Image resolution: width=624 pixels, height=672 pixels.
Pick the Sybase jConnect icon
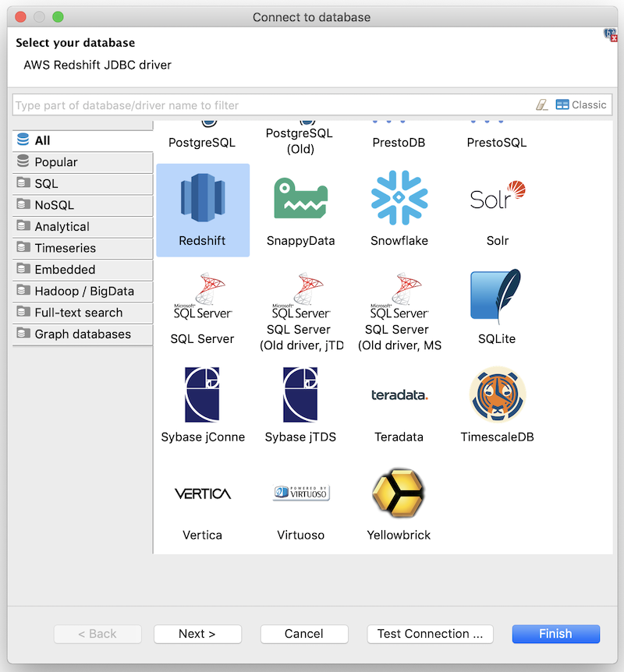pyautogui.click(x=202, y=394)
